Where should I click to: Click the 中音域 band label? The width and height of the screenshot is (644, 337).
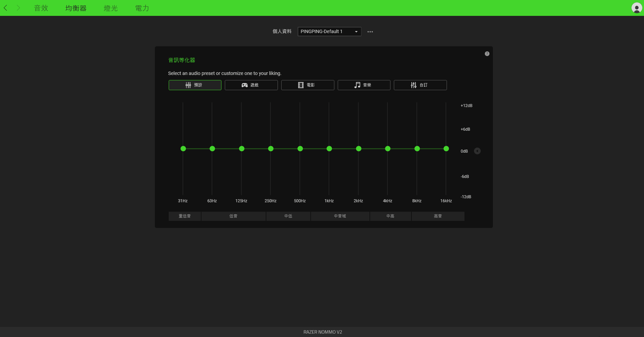coord(340,216)
